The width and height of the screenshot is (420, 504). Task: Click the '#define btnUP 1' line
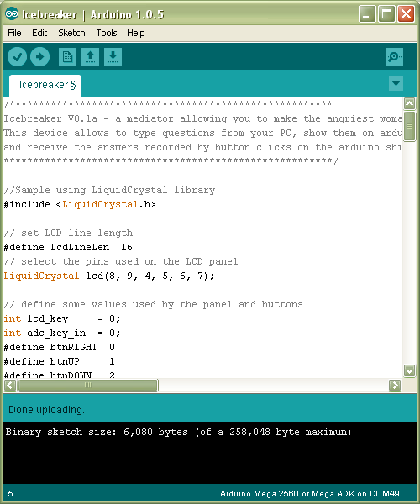[60, 361]
